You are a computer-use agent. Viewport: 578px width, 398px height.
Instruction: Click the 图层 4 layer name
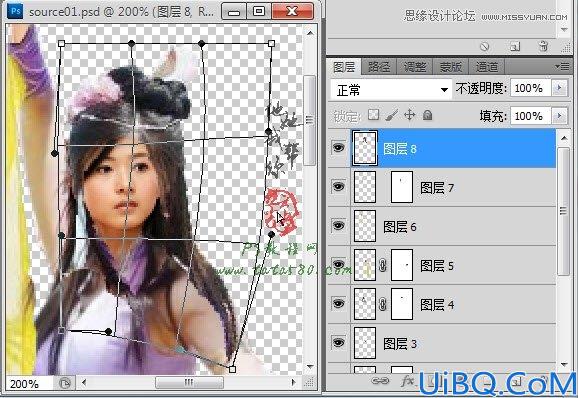pyautogui.click(x=437, y=305)
